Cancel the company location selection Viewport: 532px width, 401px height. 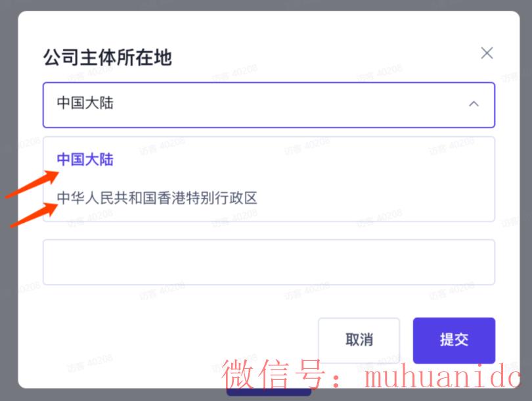(x=359, y=340)
